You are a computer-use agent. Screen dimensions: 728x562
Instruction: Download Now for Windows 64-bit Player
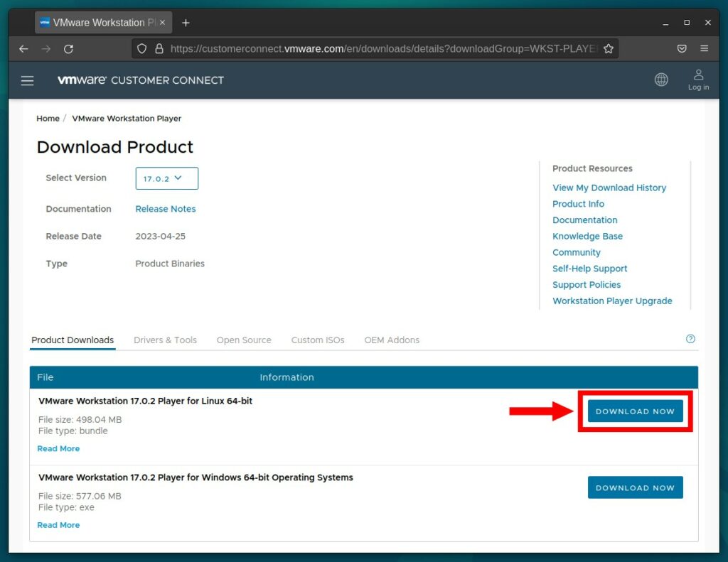click(x=635, y=487)
